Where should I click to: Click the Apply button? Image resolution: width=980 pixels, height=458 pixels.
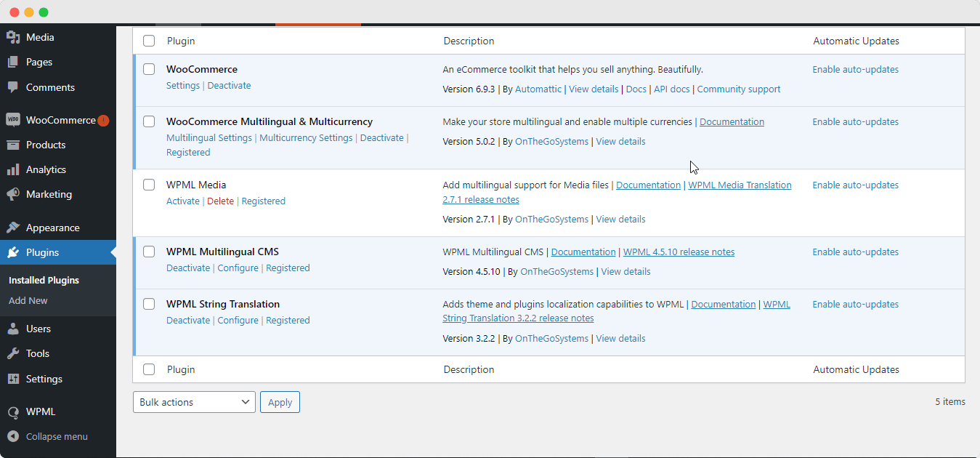click(x=280, y=402)
